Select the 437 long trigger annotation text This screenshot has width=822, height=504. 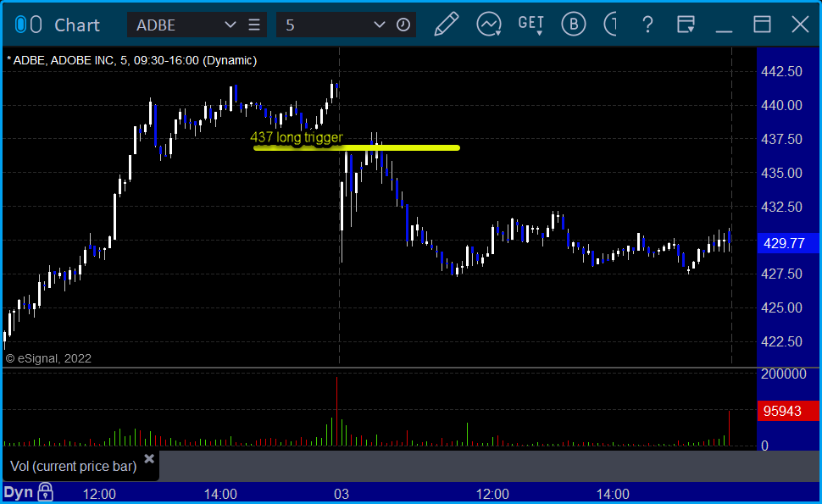(x=297, y=137)
